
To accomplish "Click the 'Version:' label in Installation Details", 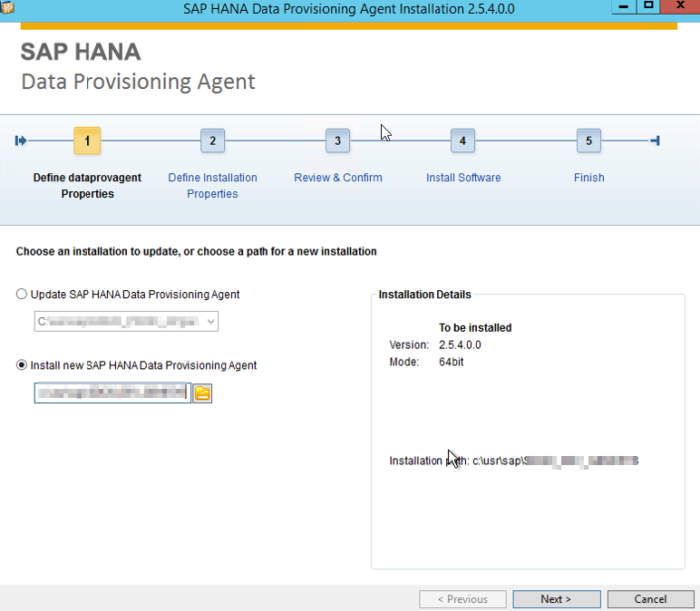I will (x=409, y=345).
